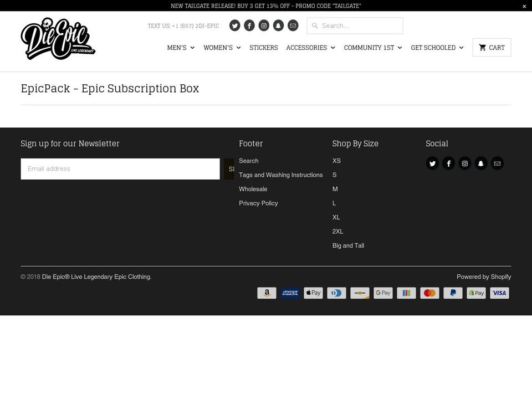Select the L size link
The width and height of the screenshot is (532, 399).
click(x=334, y=203)
